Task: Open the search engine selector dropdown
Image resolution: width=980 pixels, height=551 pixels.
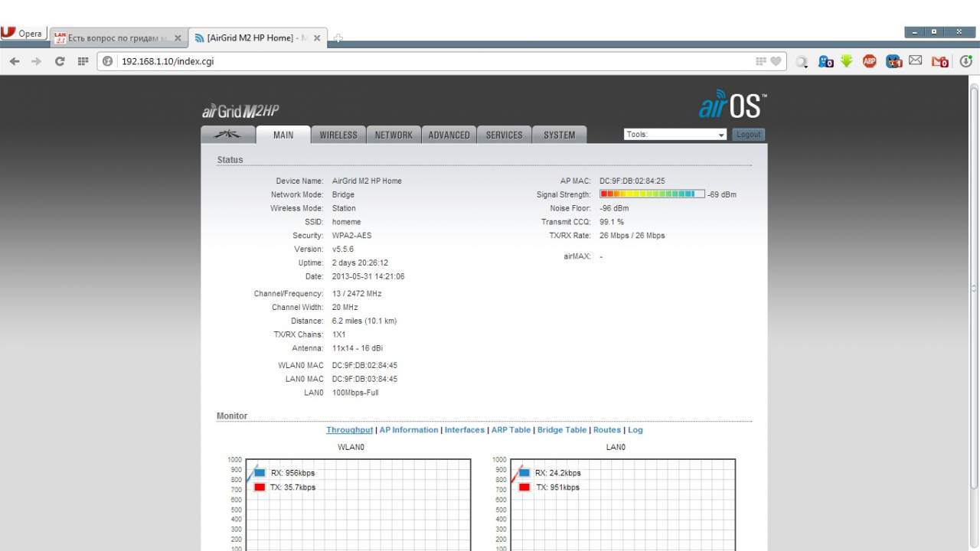Action: 802,61
